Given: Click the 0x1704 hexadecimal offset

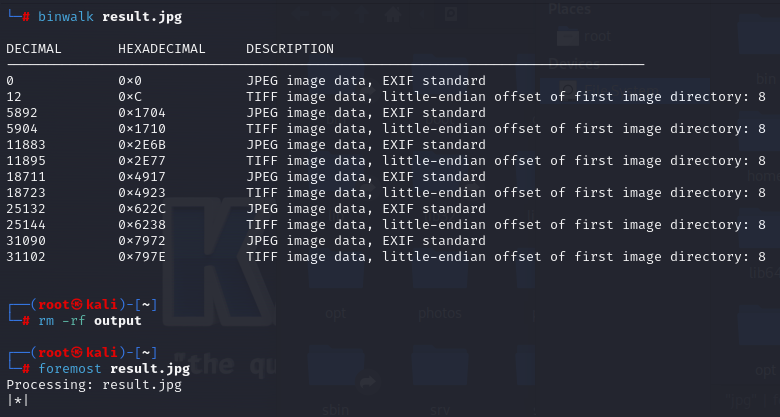Looking at the screenshot, I should point(142,113).
